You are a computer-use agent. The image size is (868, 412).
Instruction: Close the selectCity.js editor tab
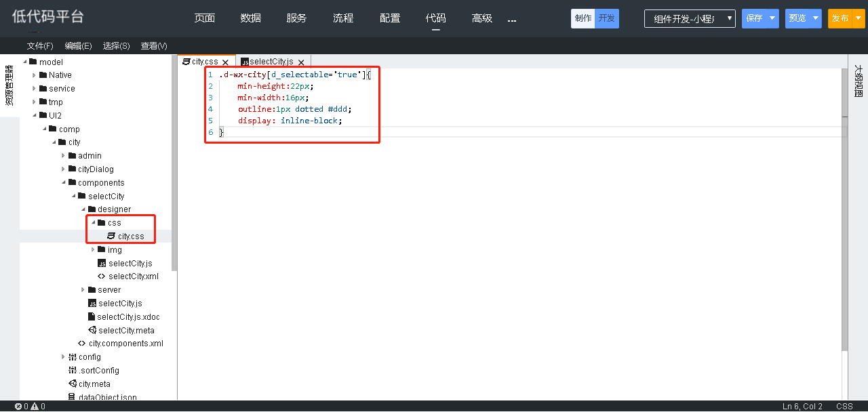301,62
